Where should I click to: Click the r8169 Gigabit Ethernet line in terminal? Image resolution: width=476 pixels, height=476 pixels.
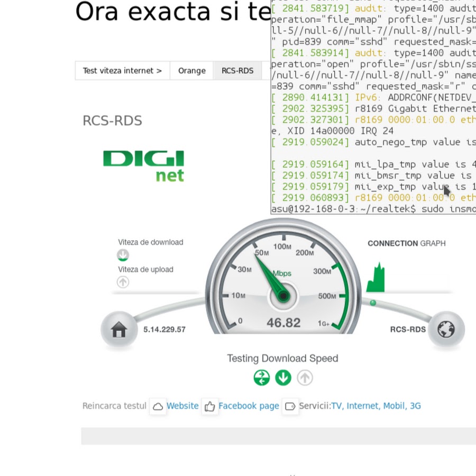(373, 108)
